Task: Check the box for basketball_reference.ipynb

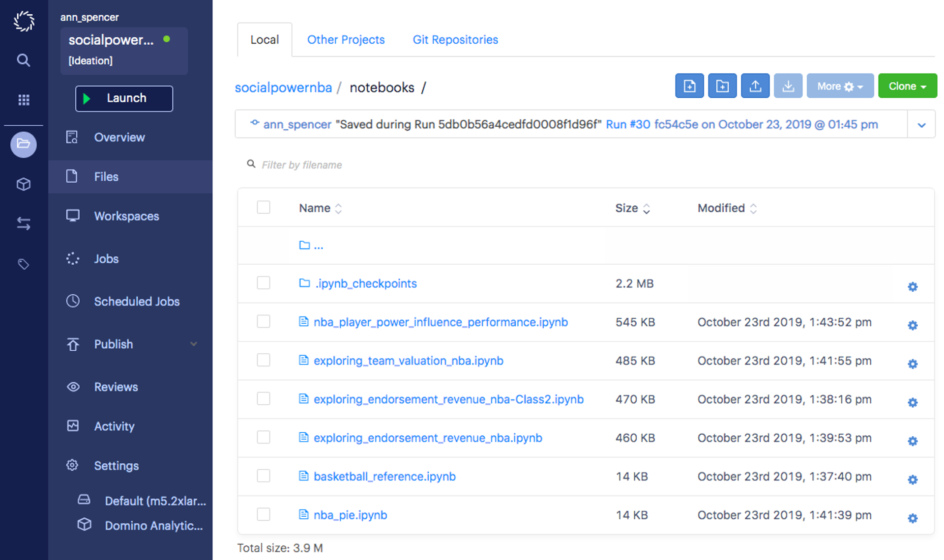Action: click(x=264, y=476)
